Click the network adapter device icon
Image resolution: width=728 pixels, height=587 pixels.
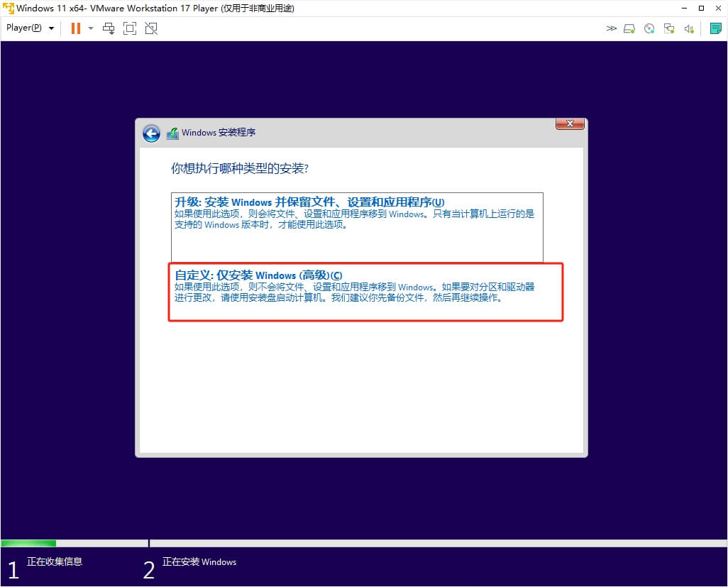(668, 28)
